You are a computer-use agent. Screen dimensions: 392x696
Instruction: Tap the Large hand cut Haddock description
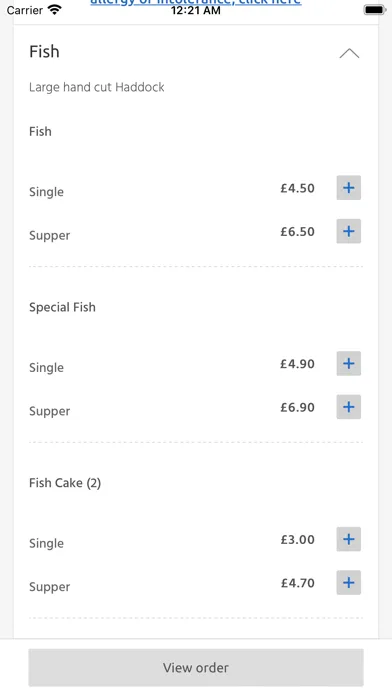coord(97,87)
